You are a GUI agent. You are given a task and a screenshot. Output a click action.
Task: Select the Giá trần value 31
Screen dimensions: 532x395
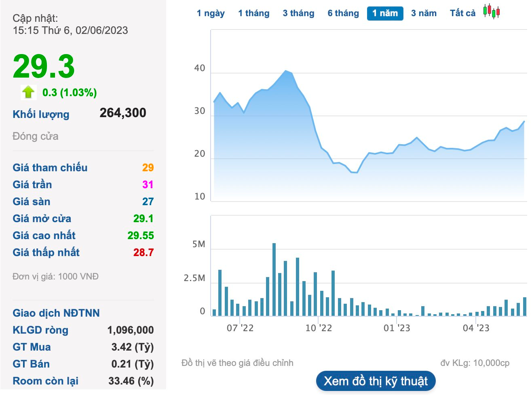[148, 185]
